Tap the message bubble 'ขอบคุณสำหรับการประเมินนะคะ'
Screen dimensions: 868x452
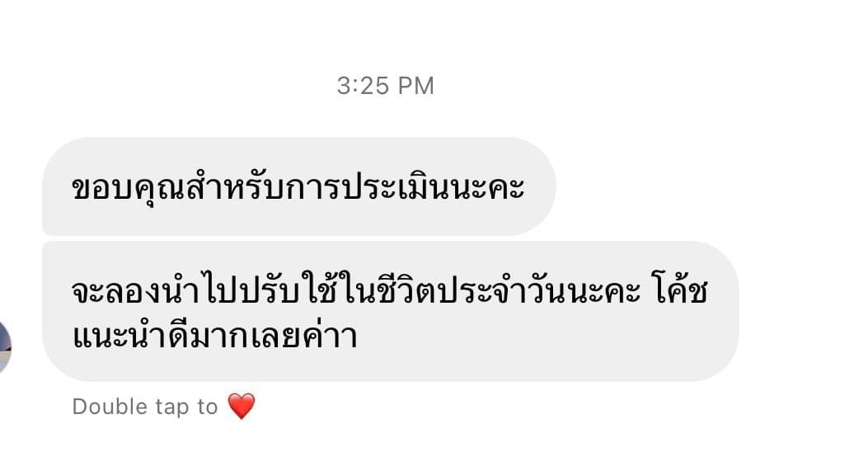point(299,186)
